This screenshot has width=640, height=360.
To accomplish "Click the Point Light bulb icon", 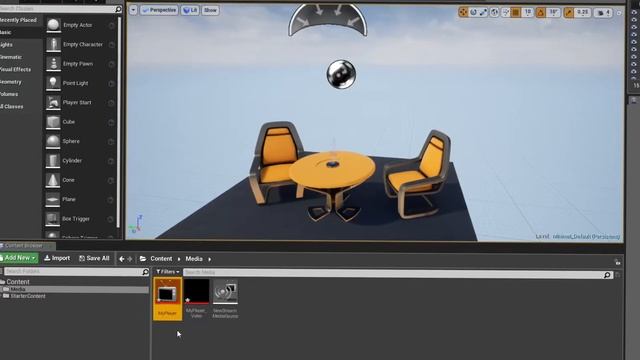I will tap(53, 83).
